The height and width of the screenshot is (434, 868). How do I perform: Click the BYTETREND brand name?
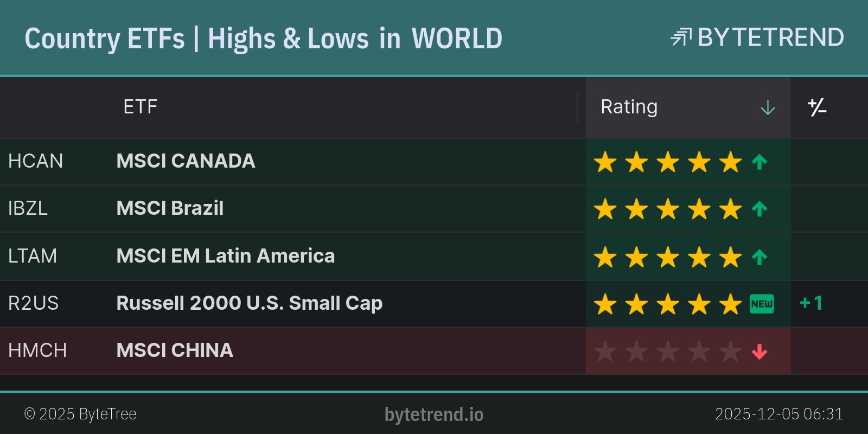coord(770,37)
